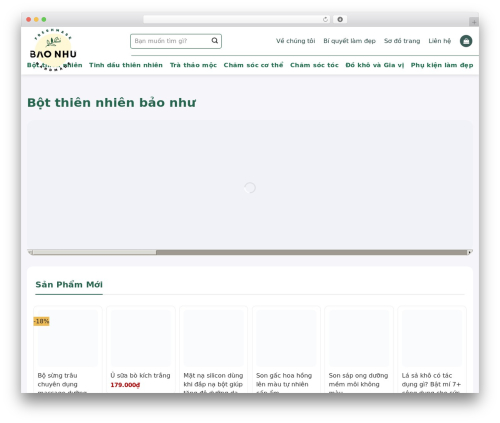500x423 pixels.
Task: Click the browser download icon
Action: pos(340,19)
